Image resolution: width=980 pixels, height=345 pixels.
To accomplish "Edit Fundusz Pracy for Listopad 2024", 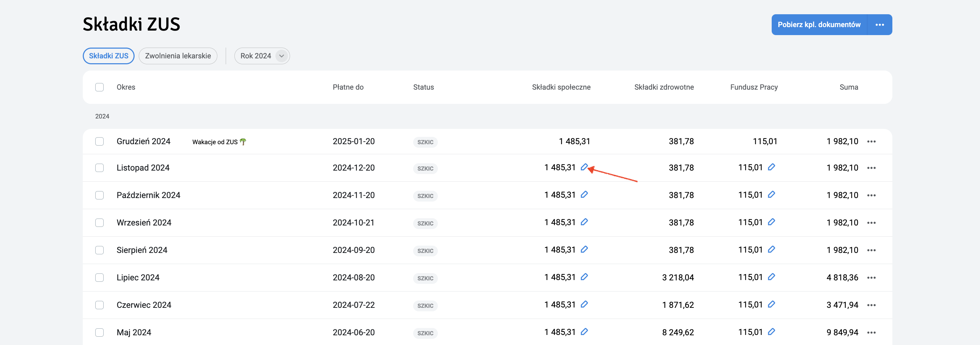I will click(x=771, y=167).
